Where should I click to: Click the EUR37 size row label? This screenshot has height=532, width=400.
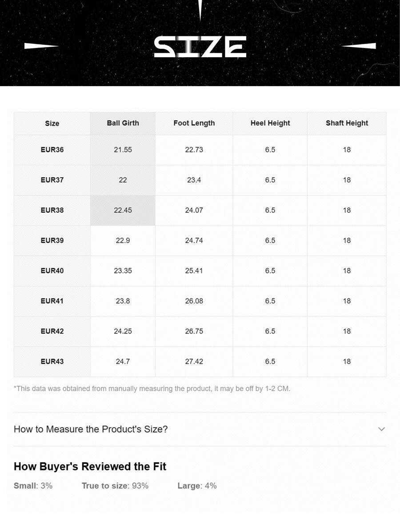coord(52,180)
